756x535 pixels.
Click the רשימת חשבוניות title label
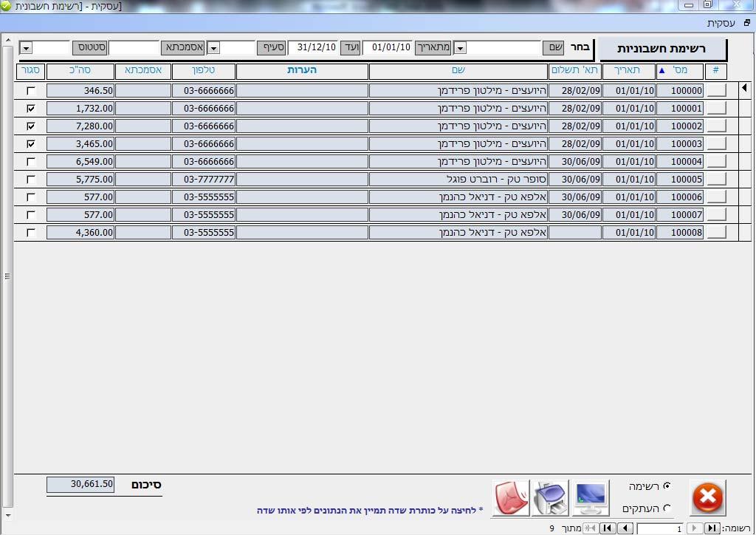click(x=661, y=49)
